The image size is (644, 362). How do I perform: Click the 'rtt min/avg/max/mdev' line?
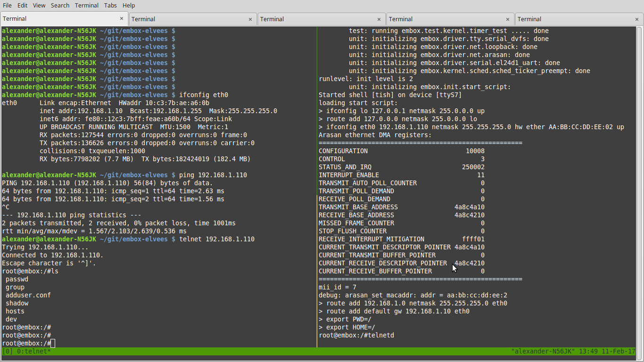94,231
